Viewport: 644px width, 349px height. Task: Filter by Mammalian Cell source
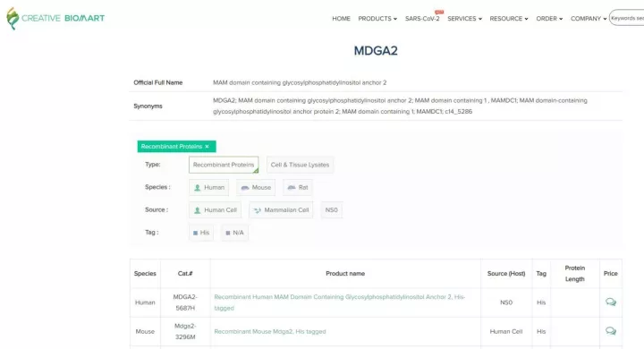point(281,210)
